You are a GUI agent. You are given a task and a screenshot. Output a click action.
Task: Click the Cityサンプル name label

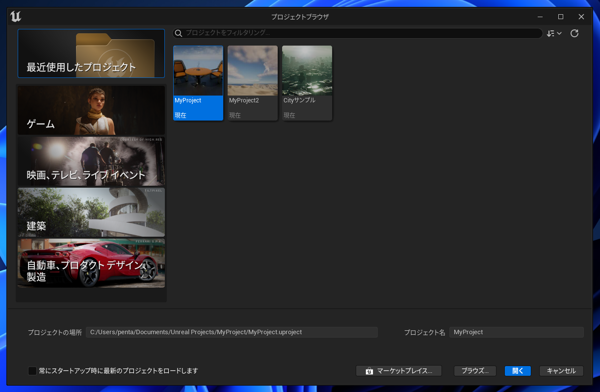tap(299, 100)
